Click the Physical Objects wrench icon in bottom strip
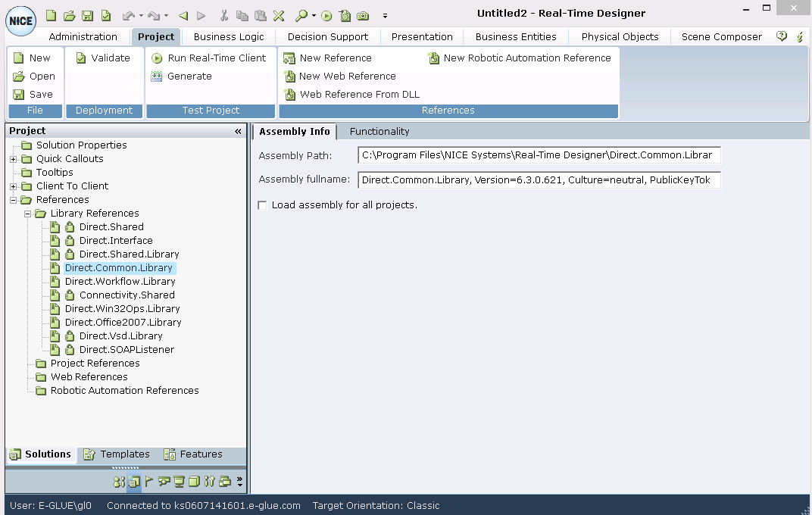Screen dimensions: 812x515 (x=209, y=482)
